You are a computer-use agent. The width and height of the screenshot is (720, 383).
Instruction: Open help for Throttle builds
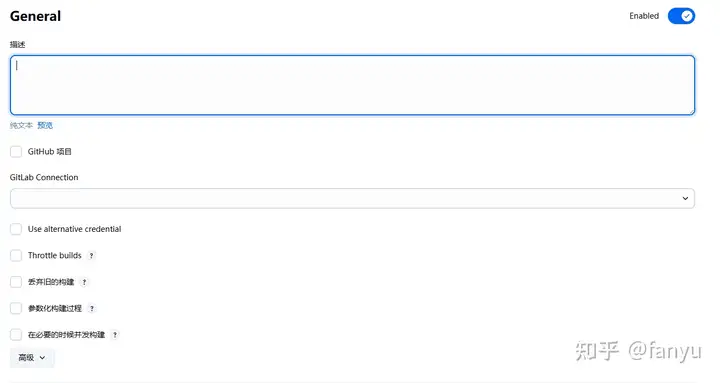pos(91,256)
